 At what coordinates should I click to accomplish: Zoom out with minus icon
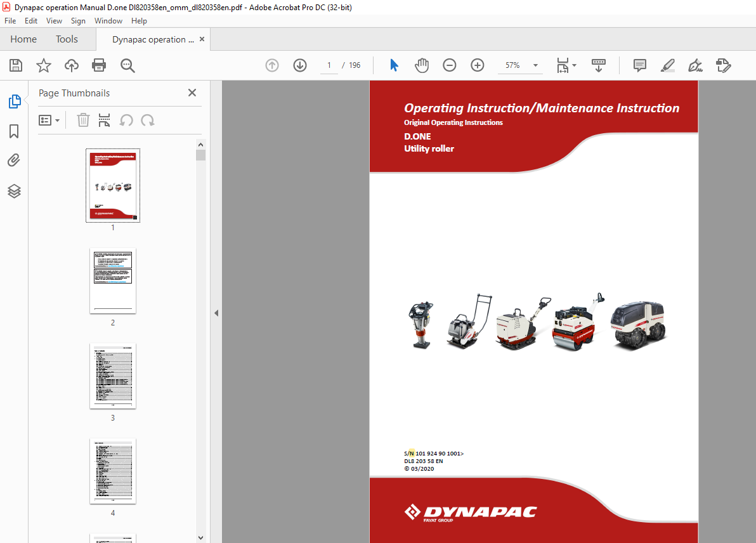click(450, 65)
